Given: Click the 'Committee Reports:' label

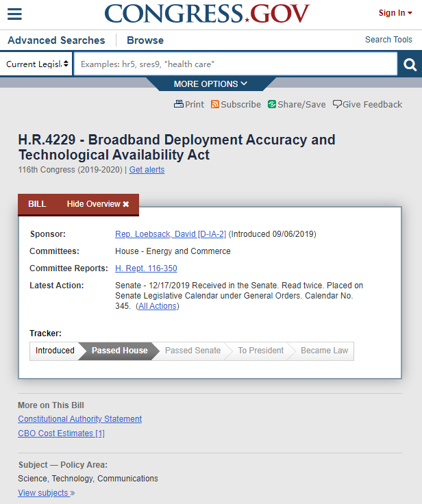Looking at the screenshot, I should 69,268.
